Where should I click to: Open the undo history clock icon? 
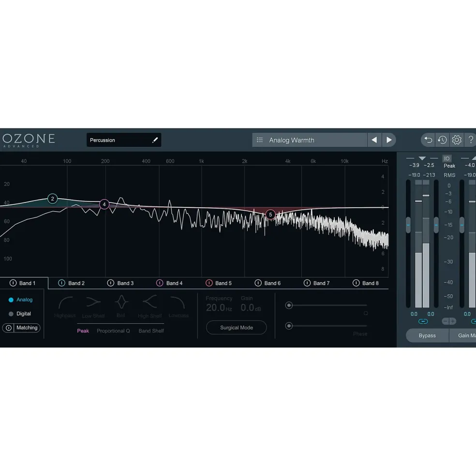[442, 140]
